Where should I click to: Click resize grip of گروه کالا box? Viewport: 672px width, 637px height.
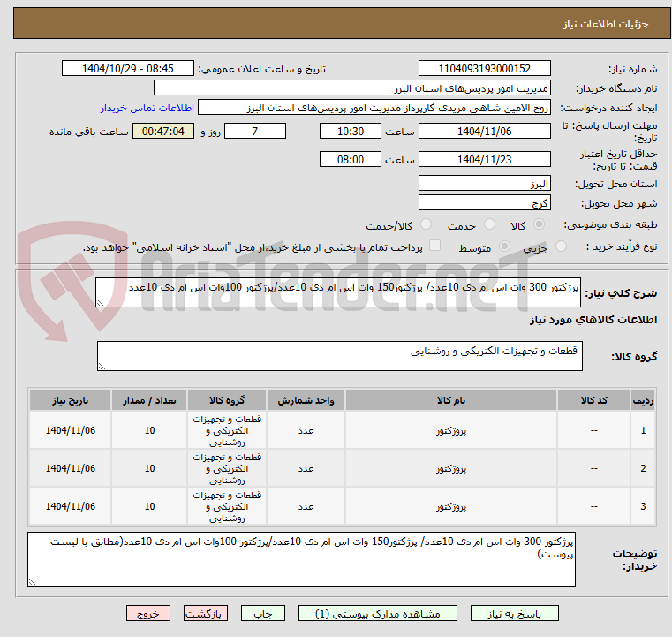tap(102, 366)
